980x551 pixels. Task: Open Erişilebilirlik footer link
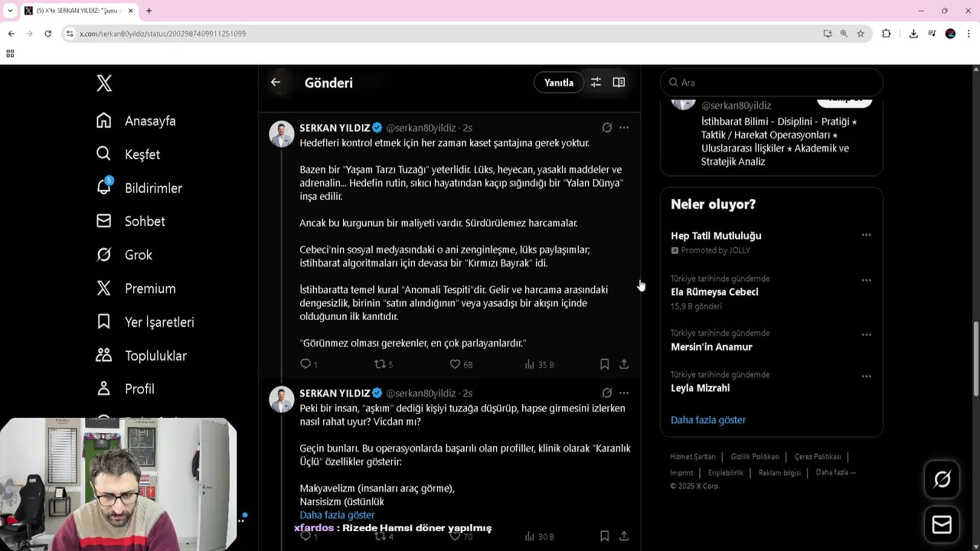(726, 473)
